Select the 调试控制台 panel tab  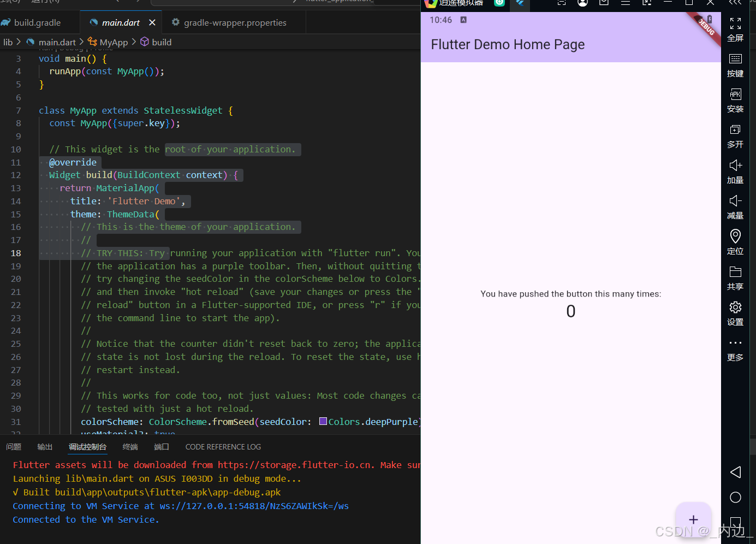pos(87,447)
